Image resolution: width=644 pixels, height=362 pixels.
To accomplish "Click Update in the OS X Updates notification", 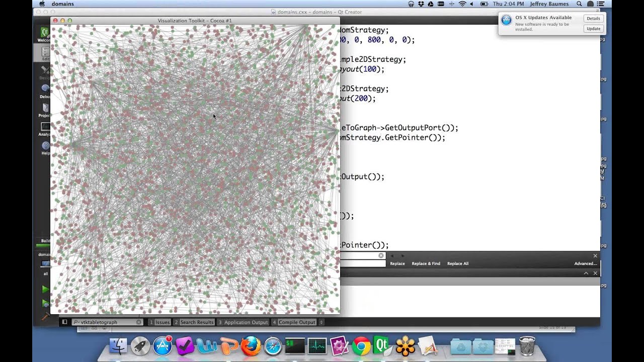I will [x=593, y=29].
